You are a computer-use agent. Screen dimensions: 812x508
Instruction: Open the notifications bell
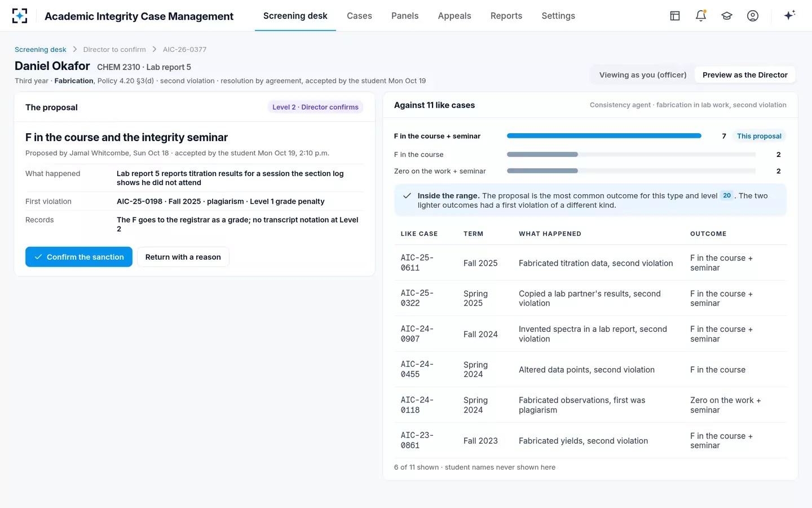click(701, 16)
